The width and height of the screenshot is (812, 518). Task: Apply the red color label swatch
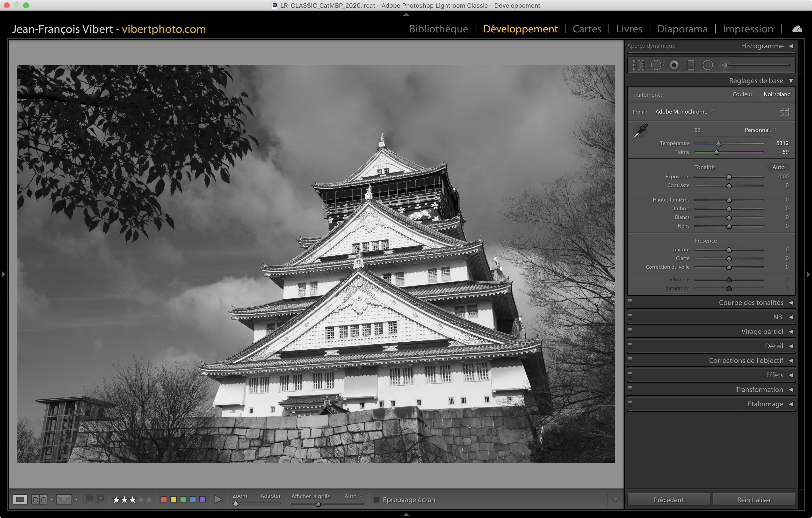164,499
